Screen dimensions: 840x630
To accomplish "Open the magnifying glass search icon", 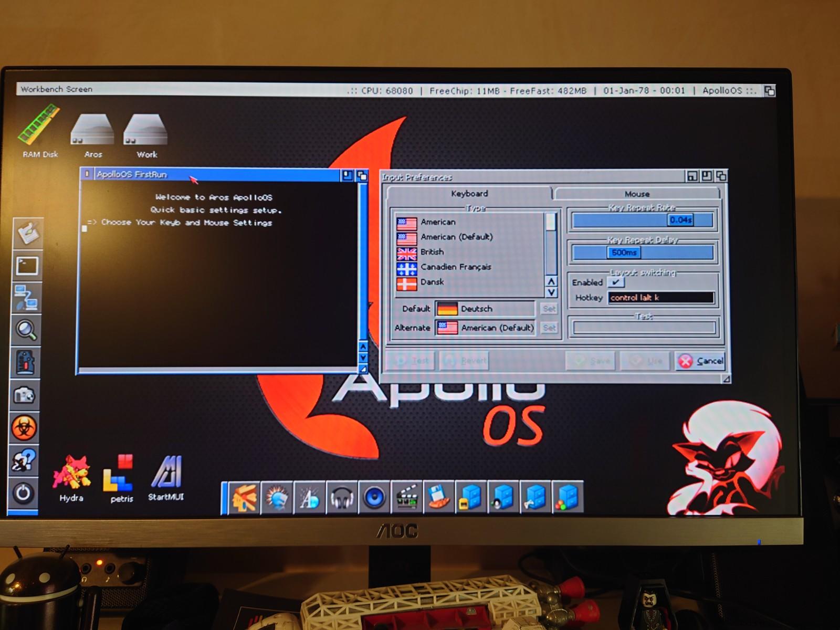I will tap(26, 330).
